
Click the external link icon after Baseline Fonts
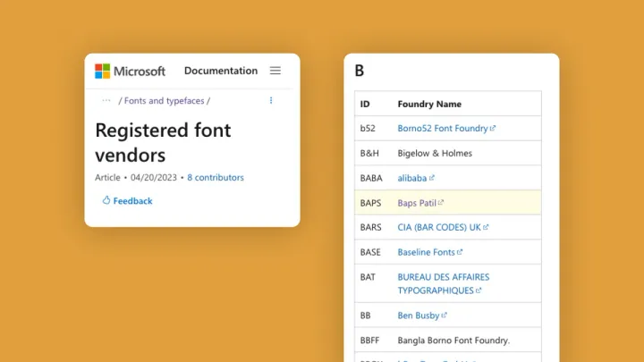460,252
